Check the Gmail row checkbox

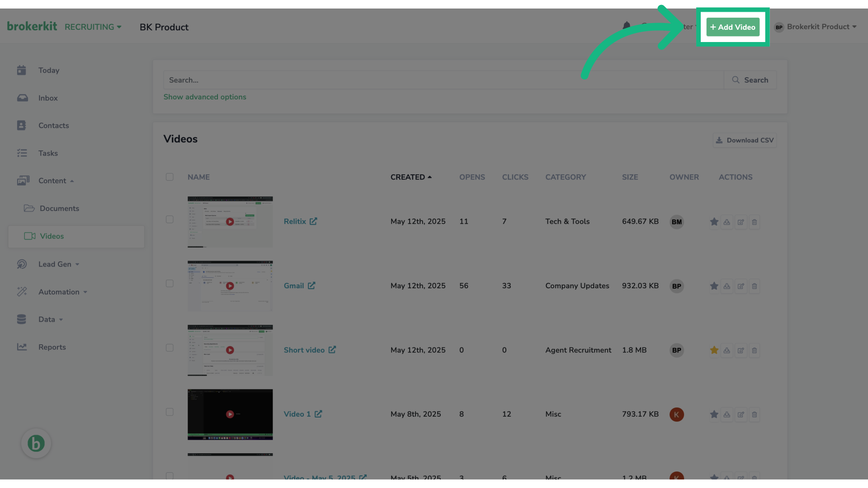click(170, 284)
